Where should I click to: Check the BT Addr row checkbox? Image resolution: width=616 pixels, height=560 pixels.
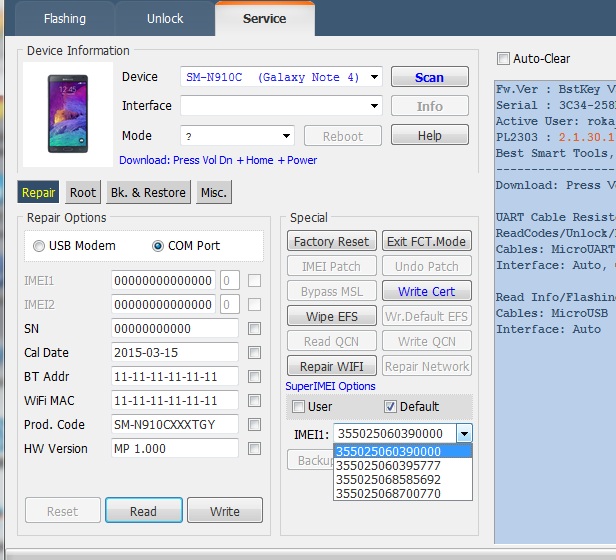tap(254, 376)
